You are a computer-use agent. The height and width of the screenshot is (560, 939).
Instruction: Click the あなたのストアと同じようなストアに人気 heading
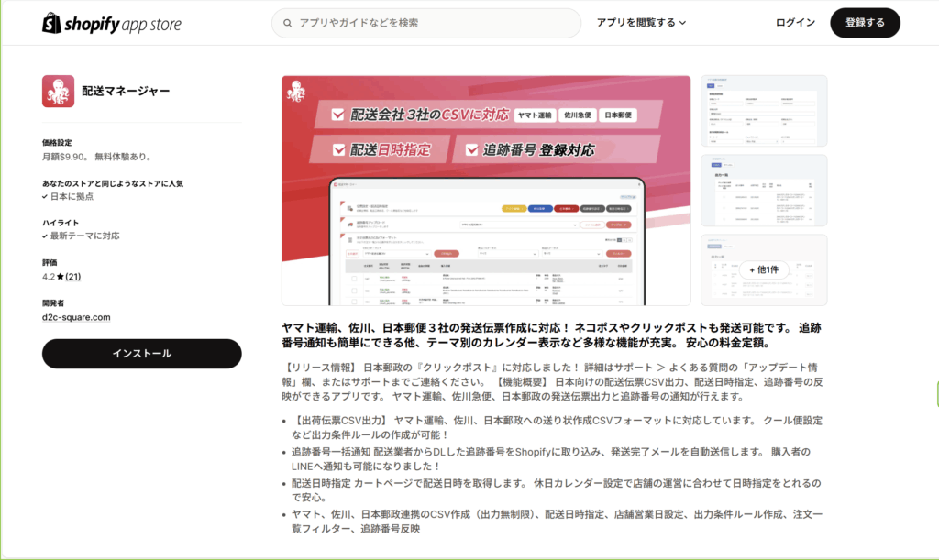tap(113, 183)
